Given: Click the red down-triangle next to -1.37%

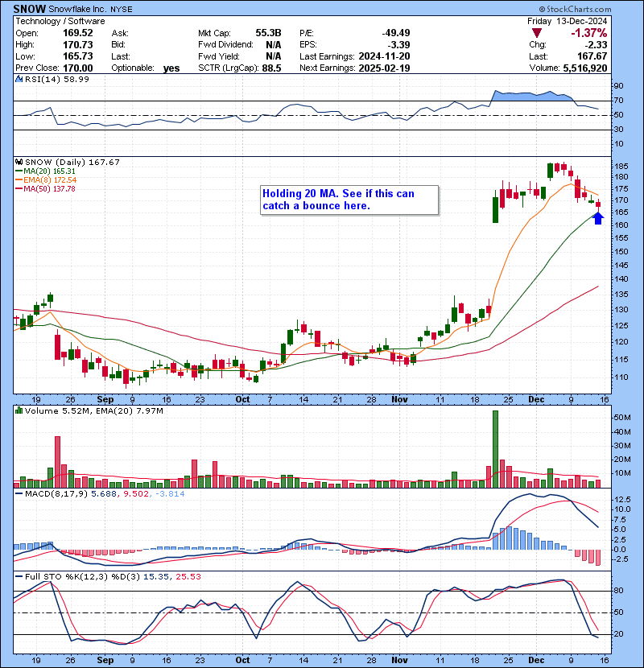Looking at the screenshot, I should pyautogui.click(x=537, y=33).
